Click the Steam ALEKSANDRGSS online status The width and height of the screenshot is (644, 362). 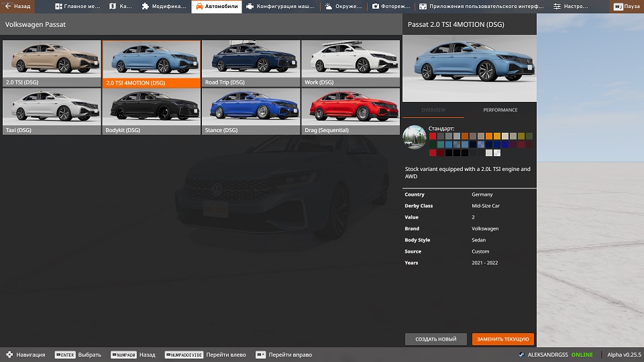click(x=555, y=355)
